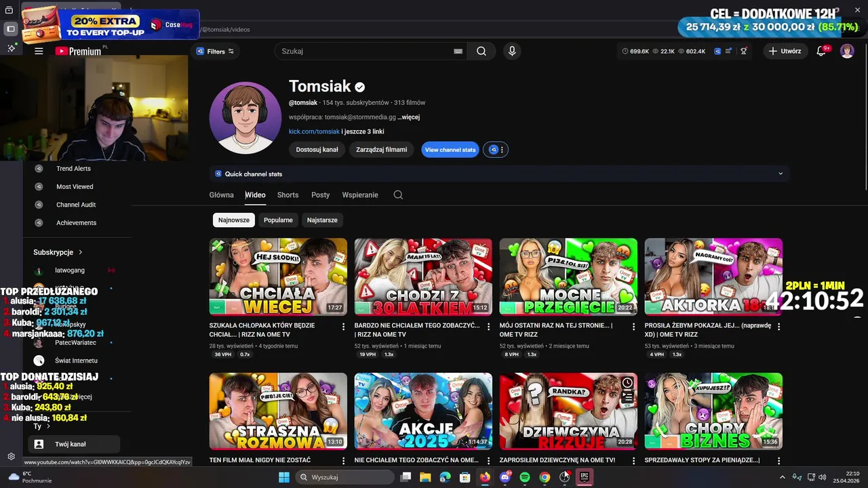Click sparkle AI icon in browser sidebar
Image resolution: width=868 pixels, height=488 pixels.
tap(11, 48)
